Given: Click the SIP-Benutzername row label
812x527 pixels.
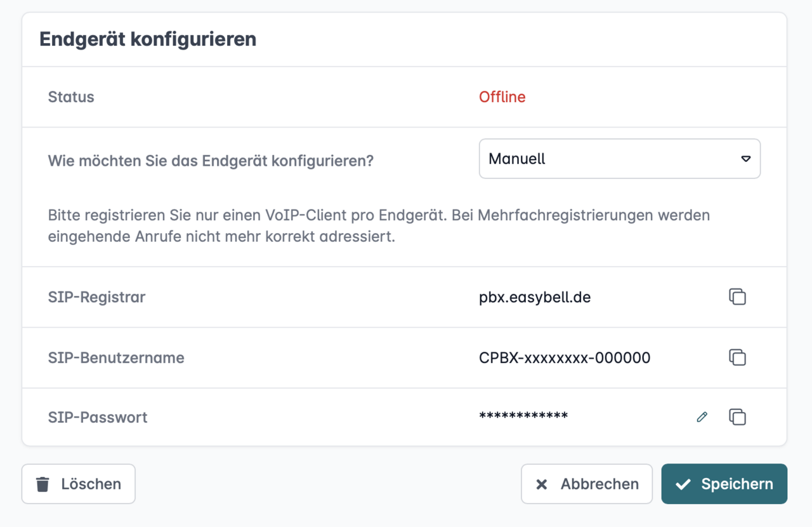Looking at the screenshot, I should point(116,358).
